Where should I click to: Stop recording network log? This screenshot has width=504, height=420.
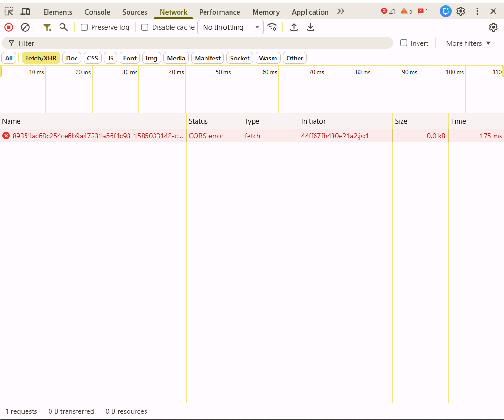(x=9, y=27)
